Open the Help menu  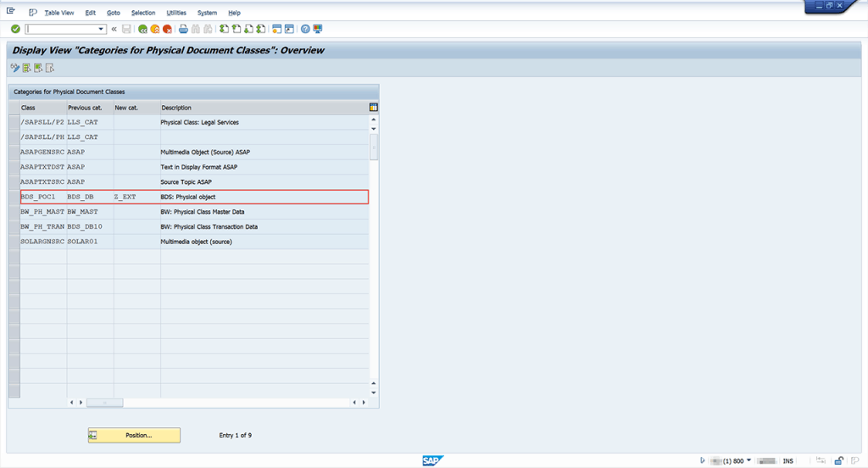click(x=234, y=13)
